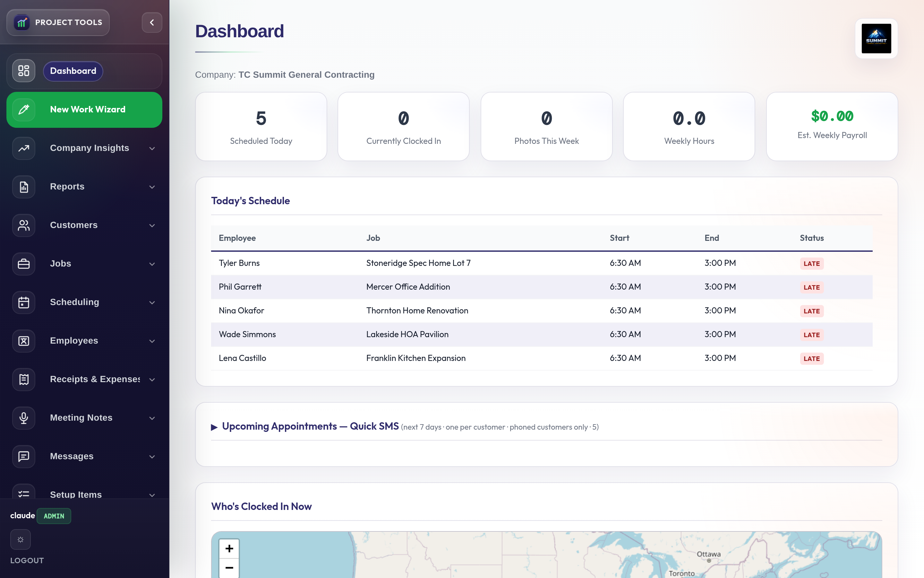
Task: Zoom in on the map
Action: [229, 548]
